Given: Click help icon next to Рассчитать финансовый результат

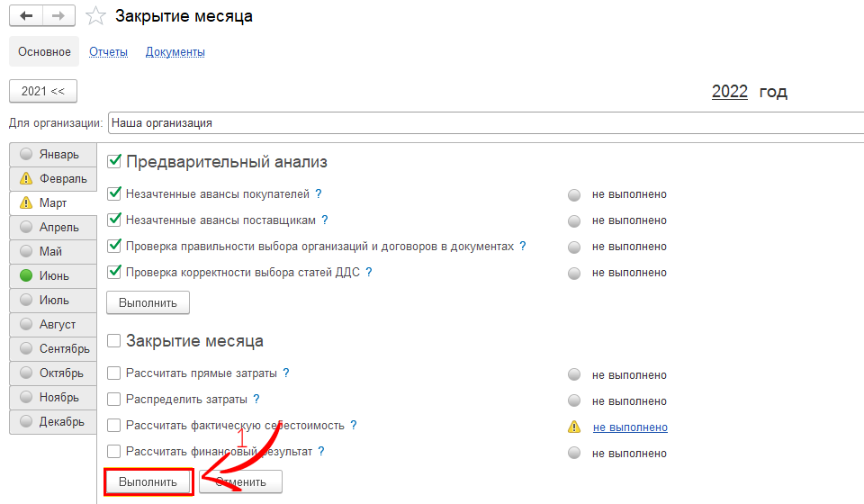Looking at the screenshot, I should coord(321,451).
